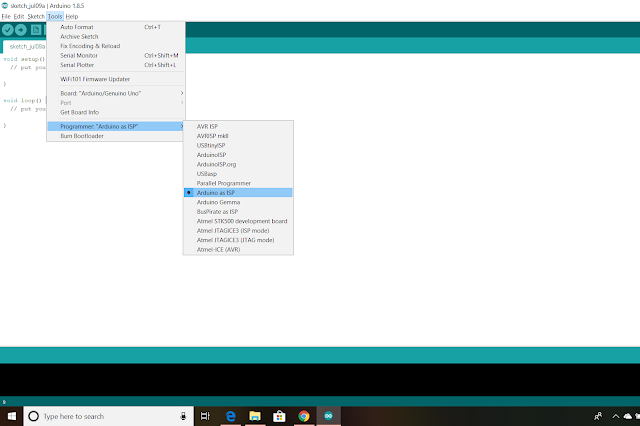Open the Edit menu
Image resolution: width=640 pixels, height=426 pixels.
pyautogui.click(x=19, y=16)
